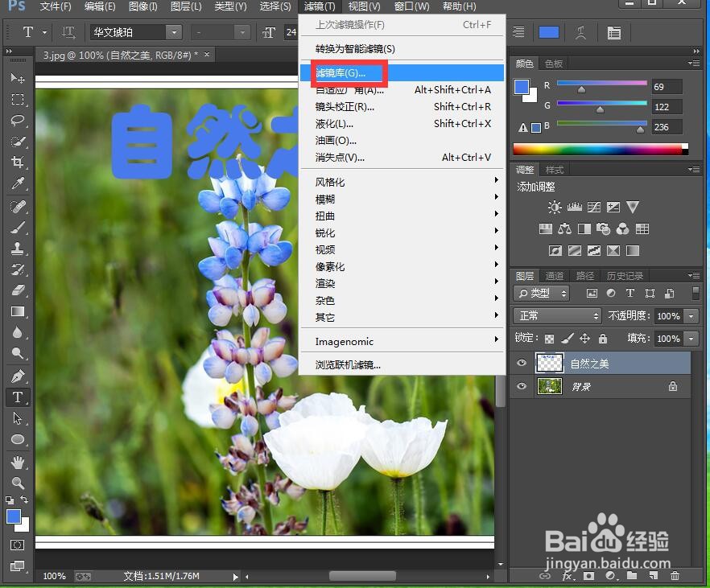Select the Quick Selection tool

(x=17, y=141)
